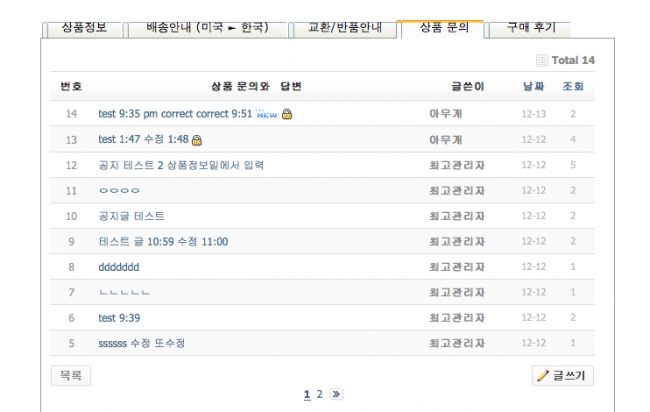Click author 아무개 on row 13

[446, 140]
